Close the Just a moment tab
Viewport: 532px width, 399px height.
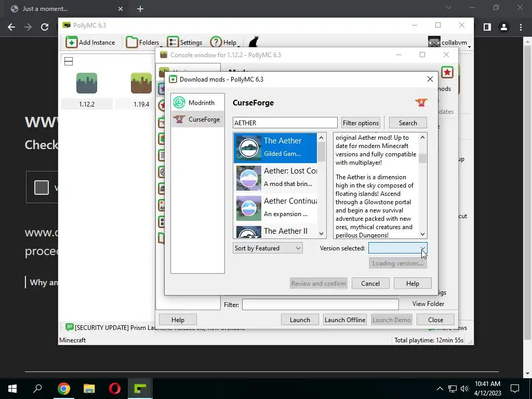pos(121,9)
